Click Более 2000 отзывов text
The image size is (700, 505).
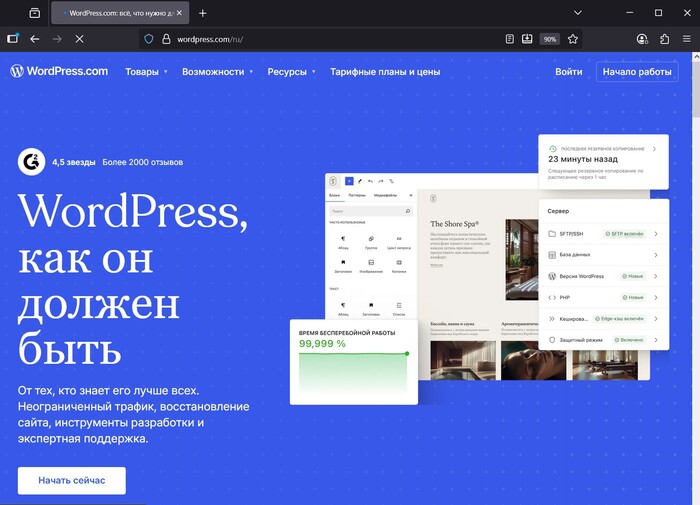click(142, 162)
